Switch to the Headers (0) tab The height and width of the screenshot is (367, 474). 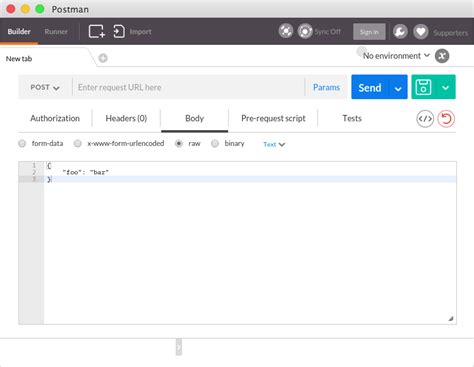click(126, 118)
